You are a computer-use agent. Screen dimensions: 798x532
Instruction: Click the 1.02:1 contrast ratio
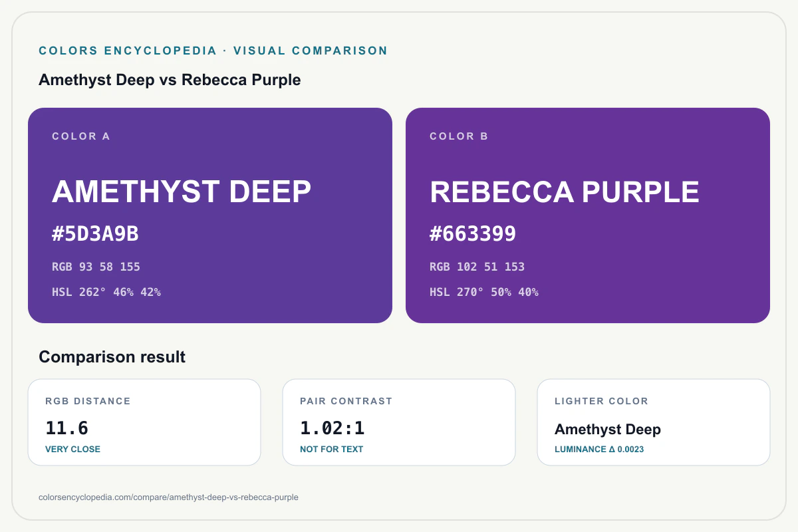332,428
